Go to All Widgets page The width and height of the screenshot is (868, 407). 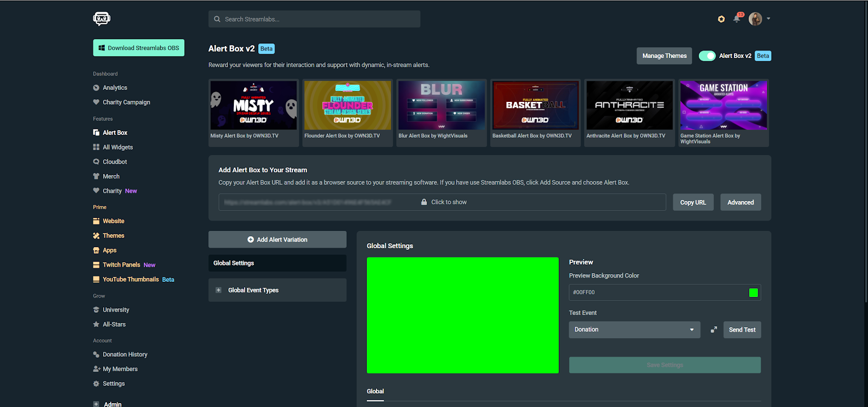118,147
